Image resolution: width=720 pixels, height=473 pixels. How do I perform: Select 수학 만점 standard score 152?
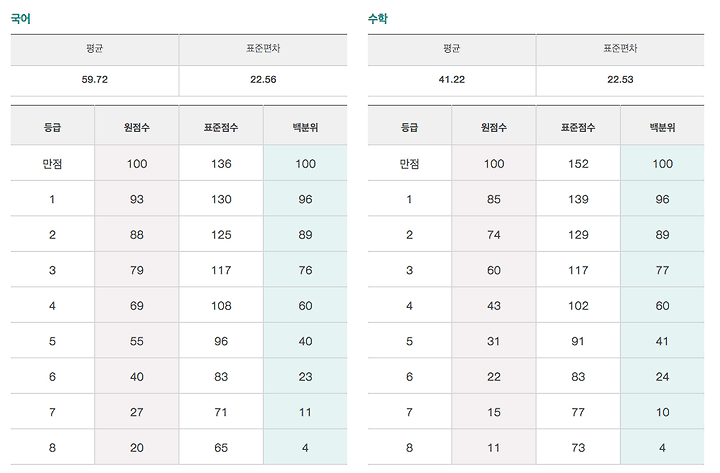coord(578,163)
